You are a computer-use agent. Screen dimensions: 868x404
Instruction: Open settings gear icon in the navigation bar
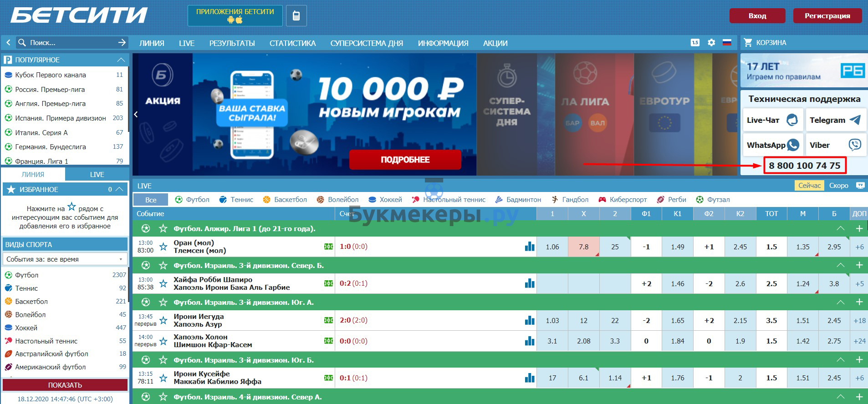[711, 42]
